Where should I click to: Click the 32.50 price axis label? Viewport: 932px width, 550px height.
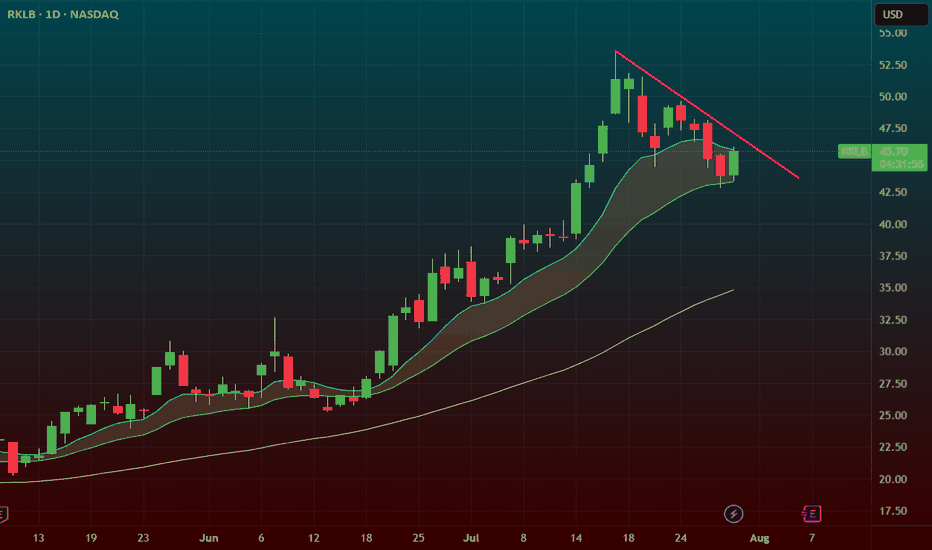pos(893,320)
